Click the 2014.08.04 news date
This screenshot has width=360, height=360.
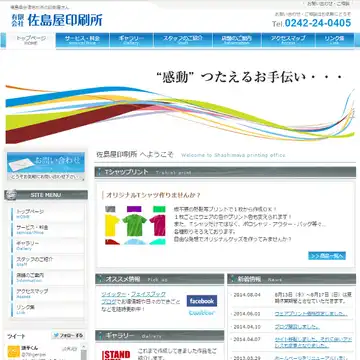coord(247,295)
